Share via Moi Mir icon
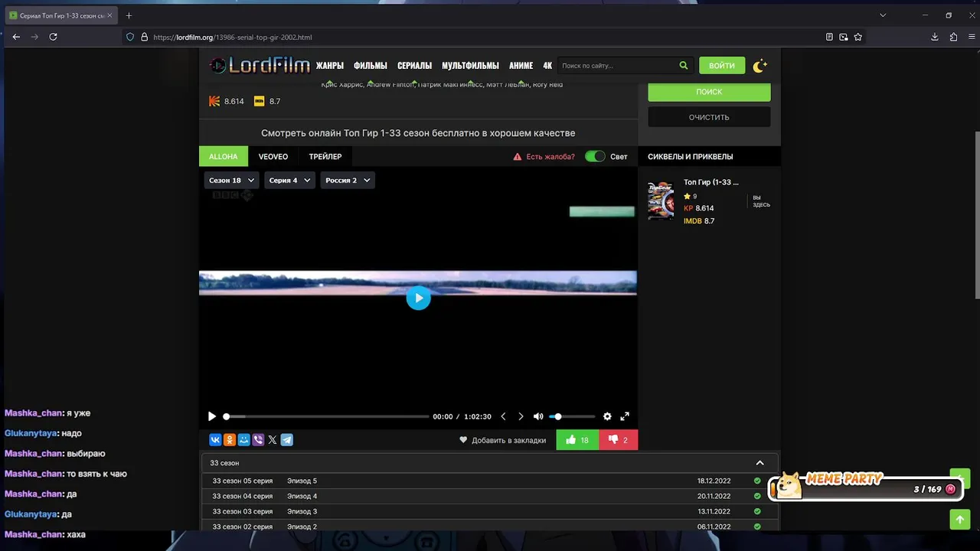 [243, 440]
